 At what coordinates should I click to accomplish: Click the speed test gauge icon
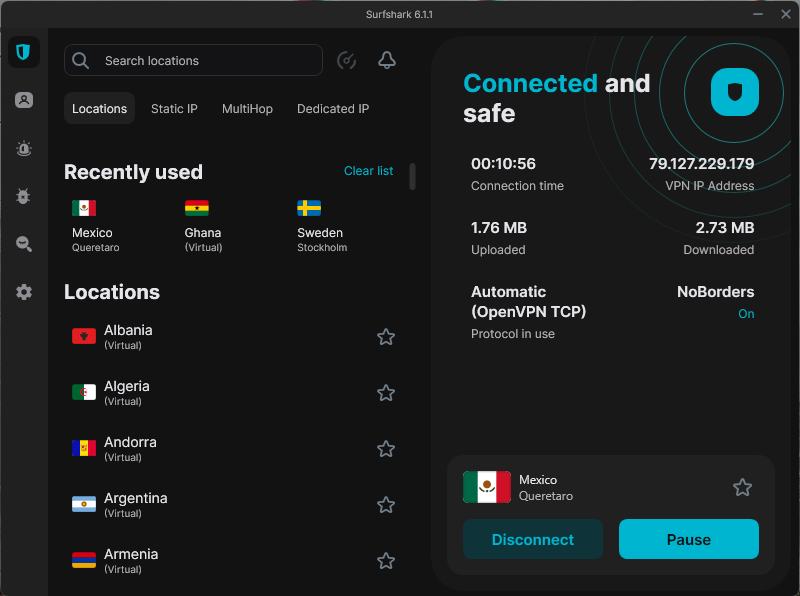346,60
